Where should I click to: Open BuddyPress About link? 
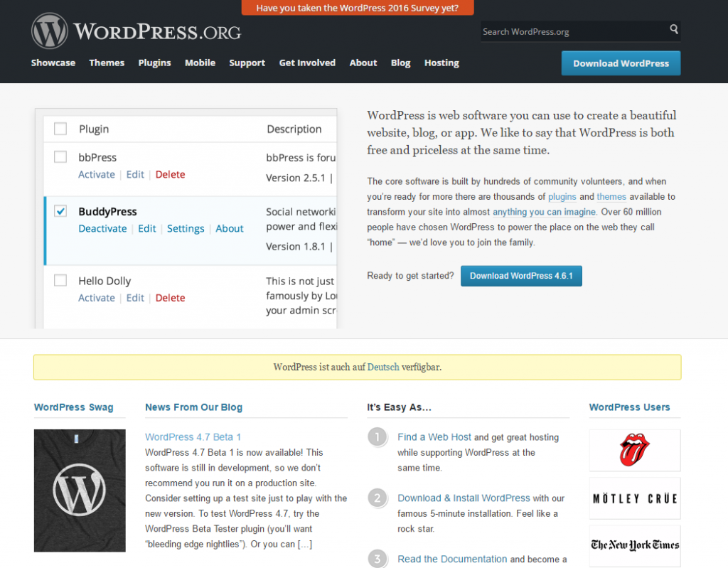(230, 228)
